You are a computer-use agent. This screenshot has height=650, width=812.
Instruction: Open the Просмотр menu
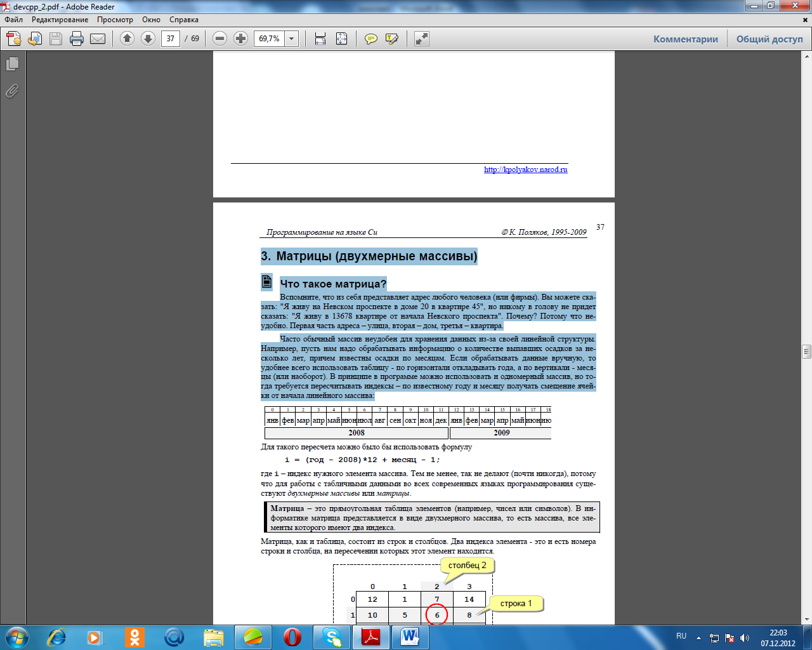[115, 20]
